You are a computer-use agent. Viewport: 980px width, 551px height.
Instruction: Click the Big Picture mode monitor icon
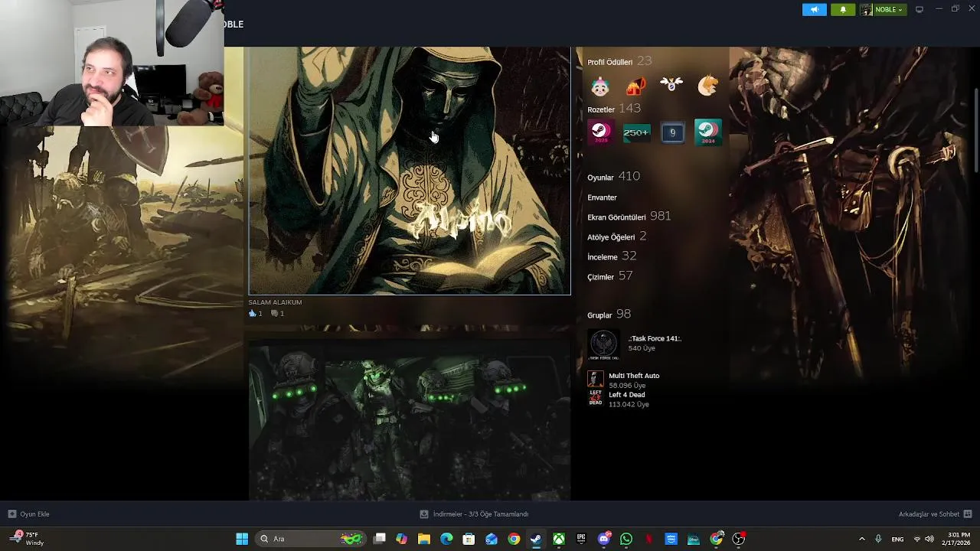coord(920,9)
